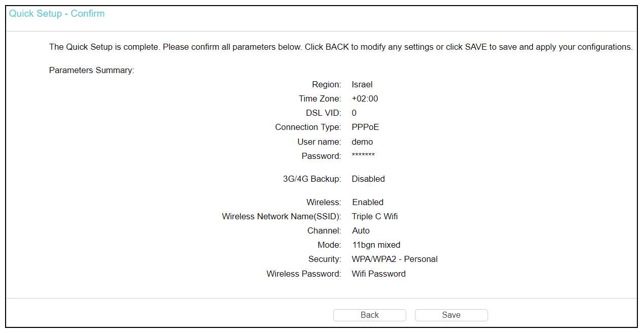Click the DSL VID value 0
The height and width of the screenshot is (333, 644).
coord(354,113)
